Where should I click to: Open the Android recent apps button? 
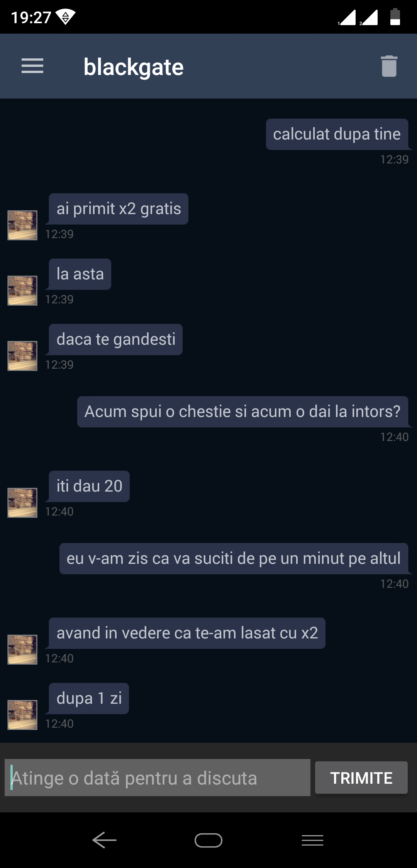pos(312,840)
